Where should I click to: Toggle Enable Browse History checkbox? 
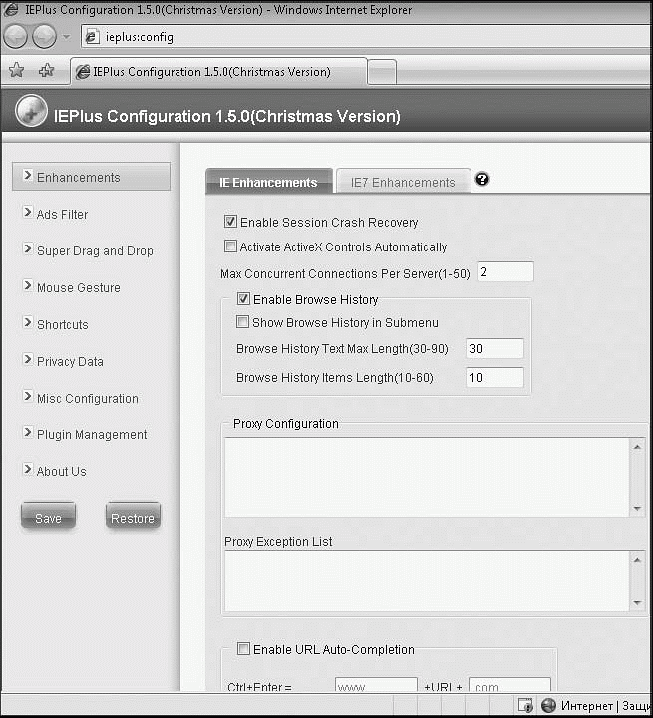click(x=243, y=299)
